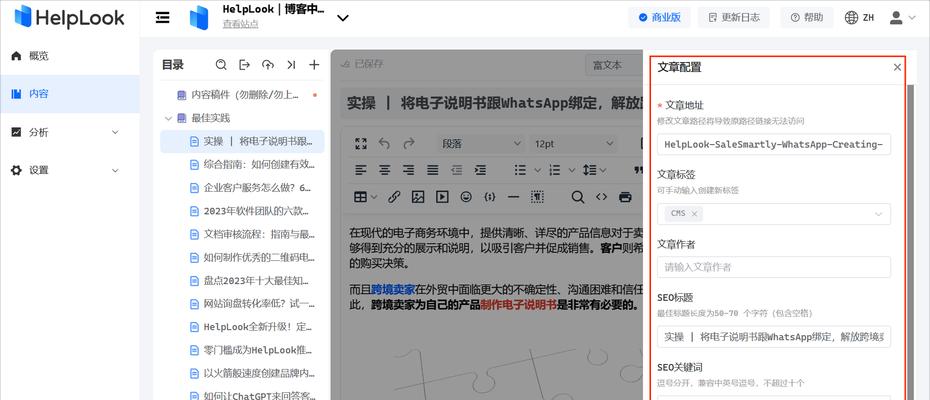This screenshot has height=400, width=930.
Task: Print the document
Action: 625,197
